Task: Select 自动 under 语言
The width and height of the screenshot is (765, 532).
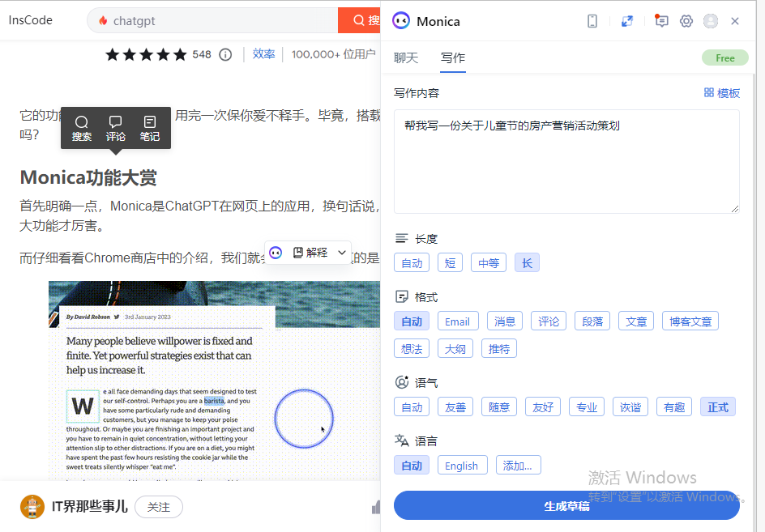Action: [x=412, y=466]
